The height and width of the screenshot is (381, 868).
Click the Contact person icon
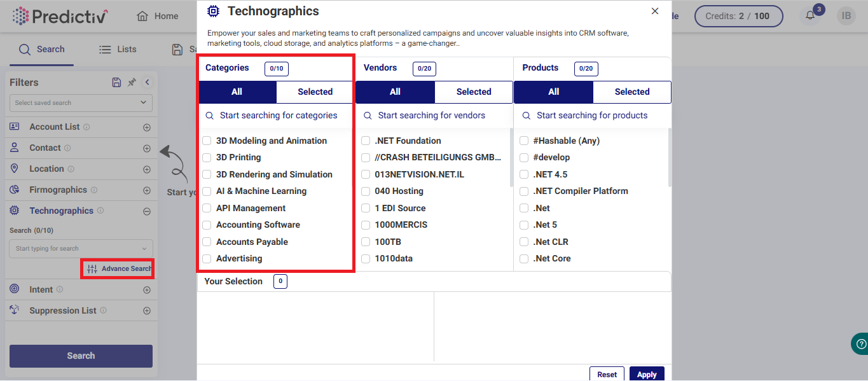pyautogui.click(x=15, y=148)
